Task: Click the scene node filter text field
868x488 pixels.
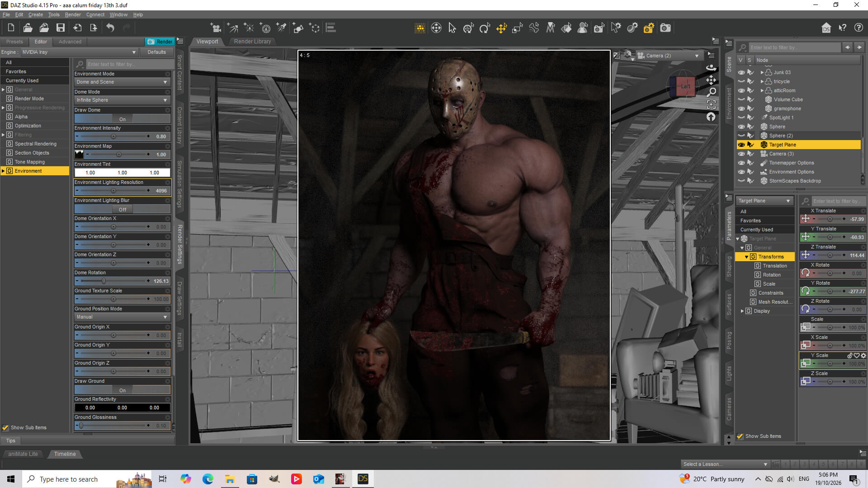Action: [794, 47]
